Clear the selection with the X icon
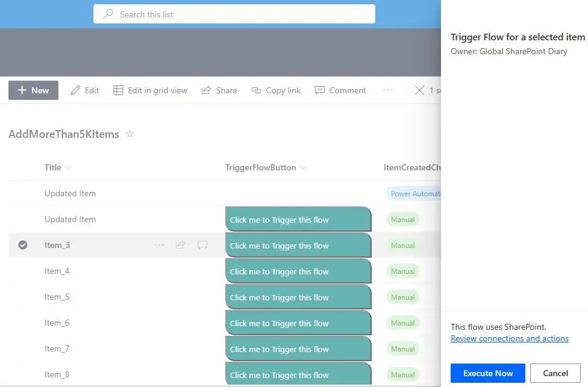 coord(420,90)
